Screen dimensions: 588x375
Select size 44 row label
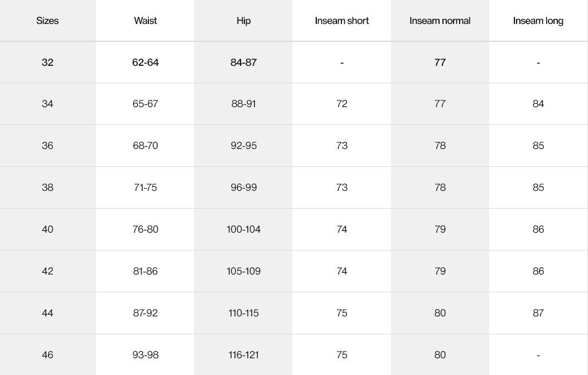click(47, 313)
